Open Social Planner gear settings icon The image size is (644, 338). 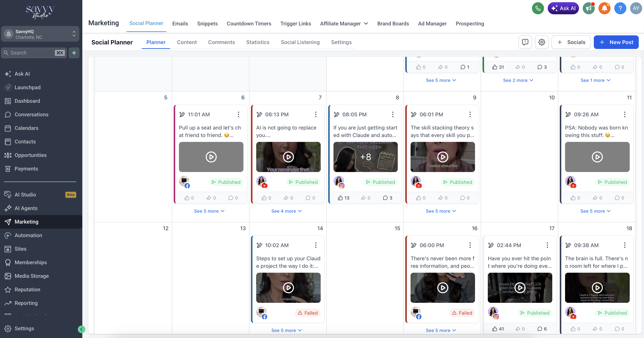[x=542, y=42]
